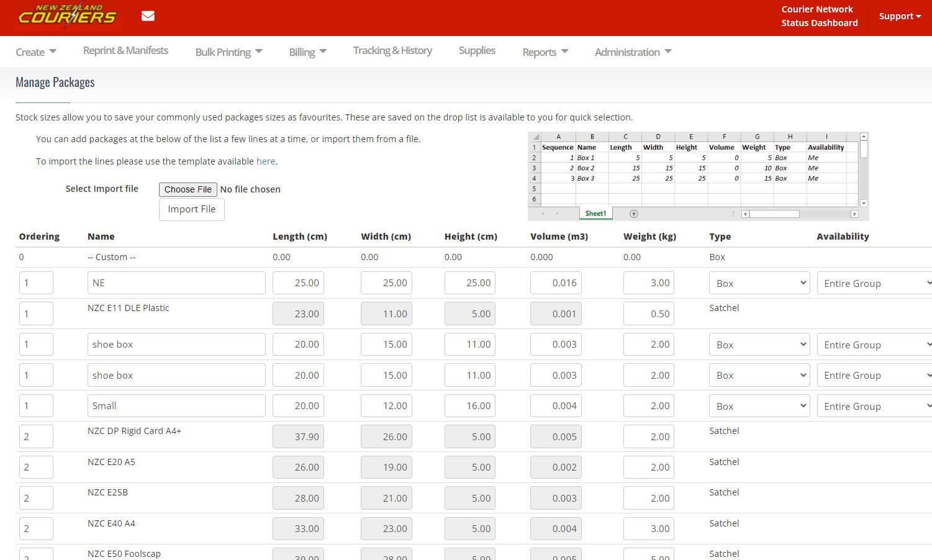Select the Supplies menu item

pos(477,51)
